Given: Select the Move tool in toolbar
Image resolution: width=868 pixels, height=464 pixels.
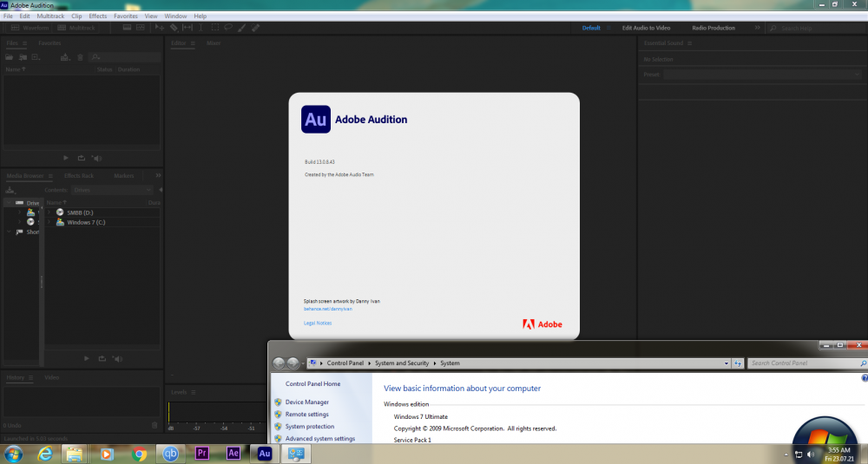Looking at the screenshot, I should 161,28.
